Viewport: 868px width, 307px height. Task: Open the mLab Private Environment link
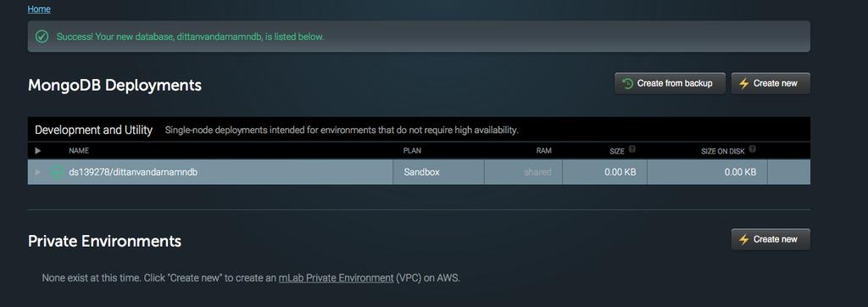click(336, 277)
